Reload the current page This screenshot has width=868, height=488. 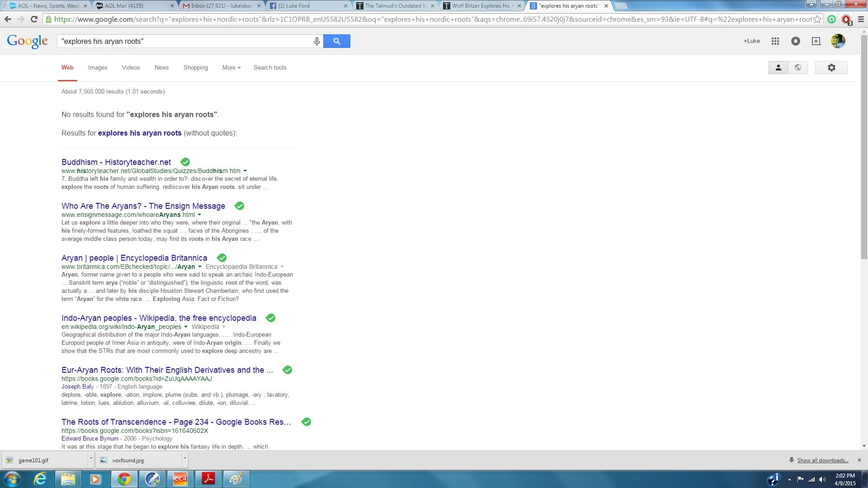[34, 19]
